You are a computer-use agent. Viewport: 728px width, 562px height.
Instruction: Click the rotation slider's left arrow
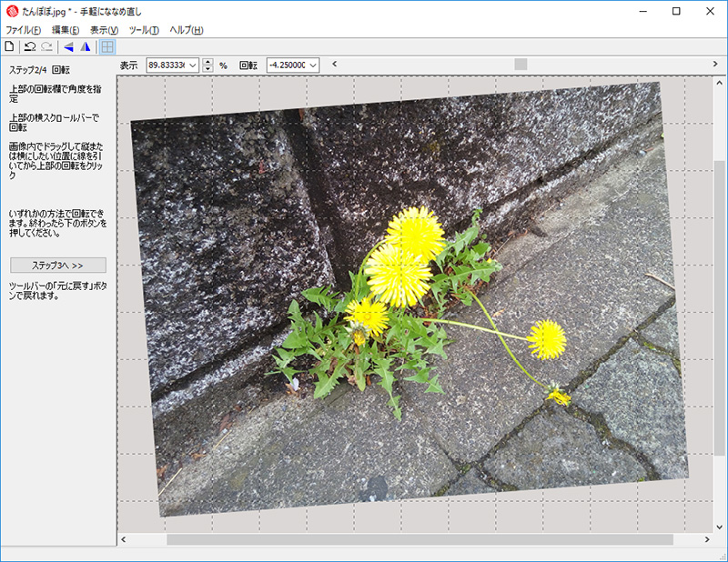334,64
